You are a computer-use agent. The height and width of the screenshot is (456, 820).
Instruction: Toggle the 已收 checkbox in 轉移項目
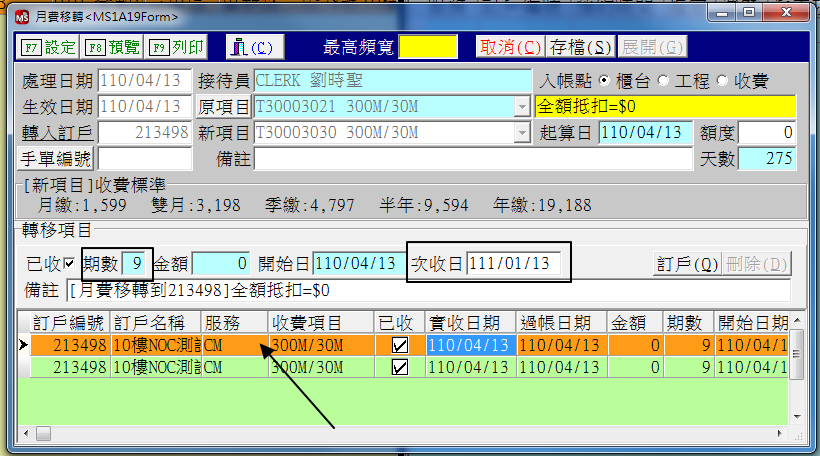pyautogui.click(x=69, y=264)
